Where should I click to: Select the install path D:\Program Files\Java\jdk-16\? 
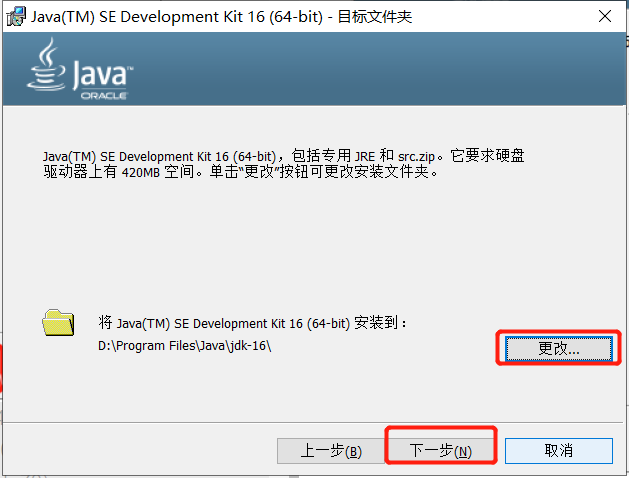[x=185, y=346]
